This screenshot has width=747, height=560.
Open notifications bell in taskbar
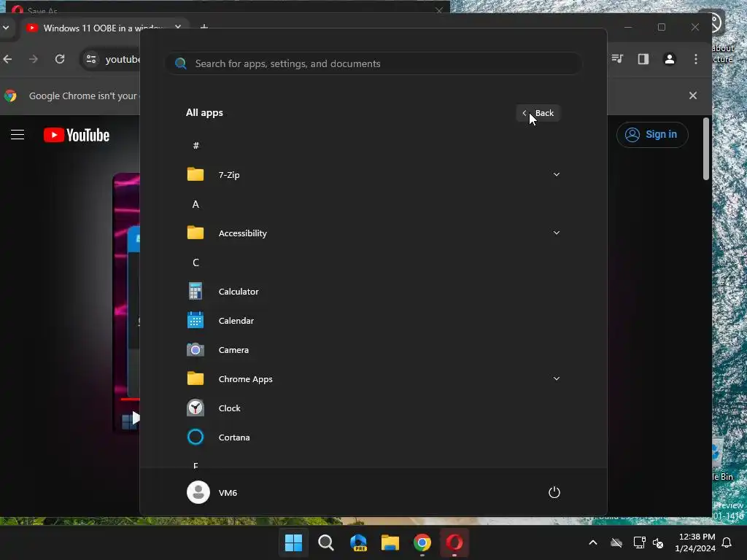(727, 542)
